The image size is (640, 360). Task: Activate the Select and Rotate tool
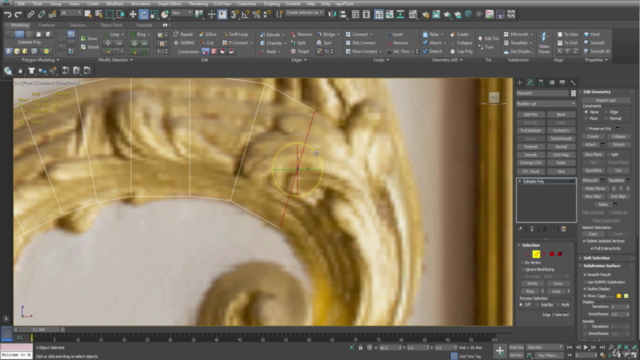[x=143, y=14]
